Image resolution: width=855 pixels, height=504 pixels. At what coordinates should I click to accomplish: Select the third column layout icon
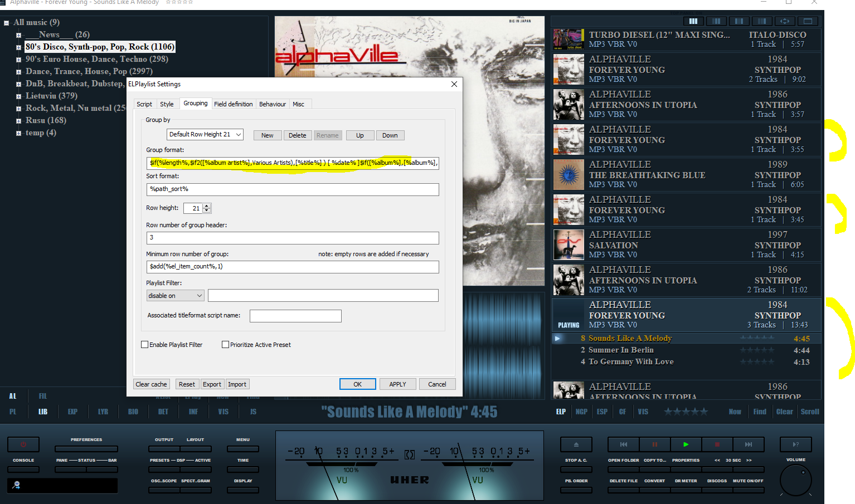click(x=739, y=21)
